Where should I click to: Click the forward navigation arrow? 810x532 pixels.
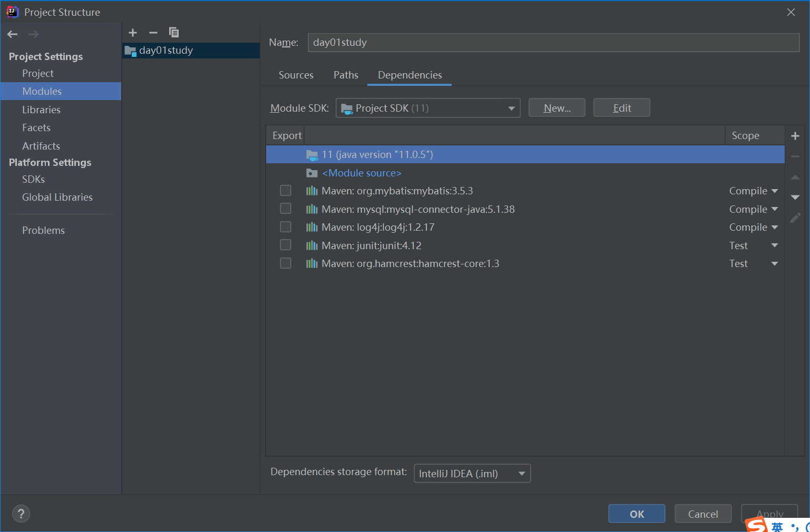[x=33, y=34]
